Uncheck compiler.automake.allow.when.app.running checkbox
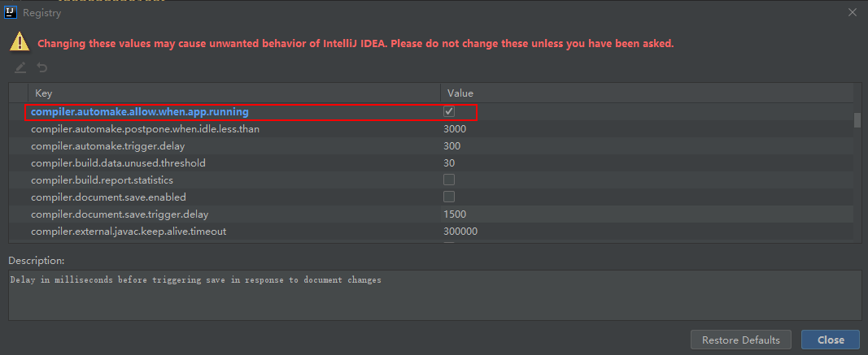This screenshot has width=868, height=355. 449,111
